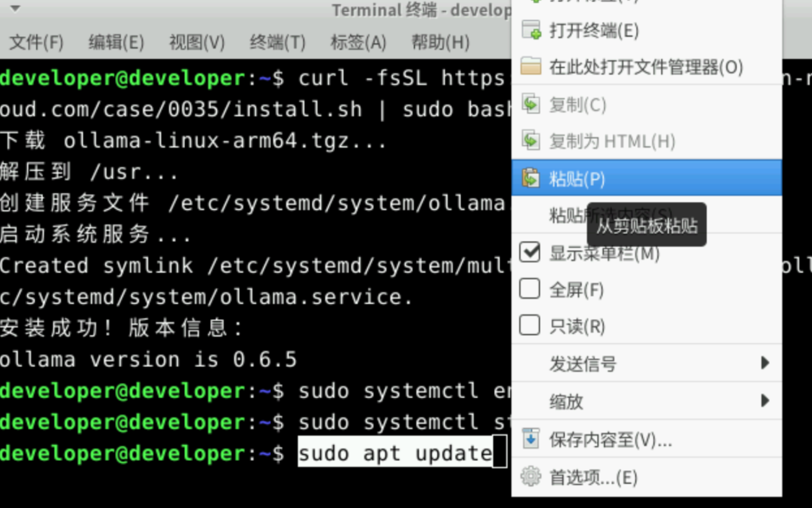The image size is (812, 508).
Task: Open the 编辑(E) menu
Action: click(116, 42)
